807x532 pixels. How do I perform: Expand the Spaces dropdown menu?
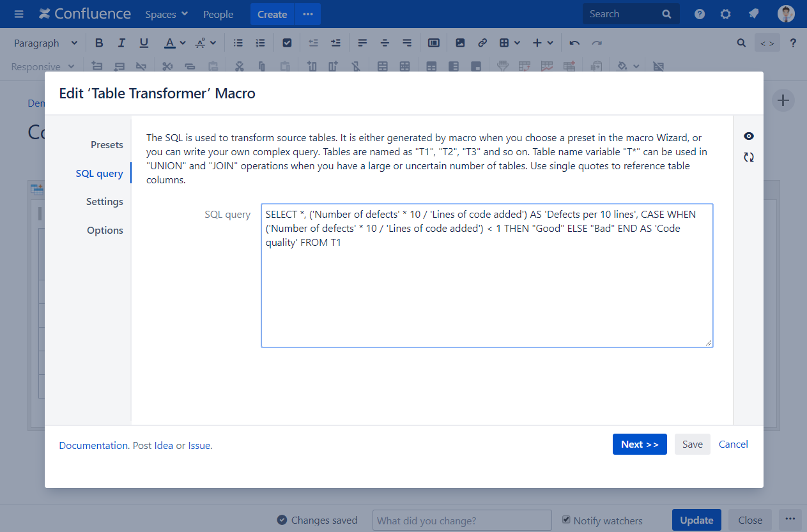pyautogui.click(x=166, y=13)
